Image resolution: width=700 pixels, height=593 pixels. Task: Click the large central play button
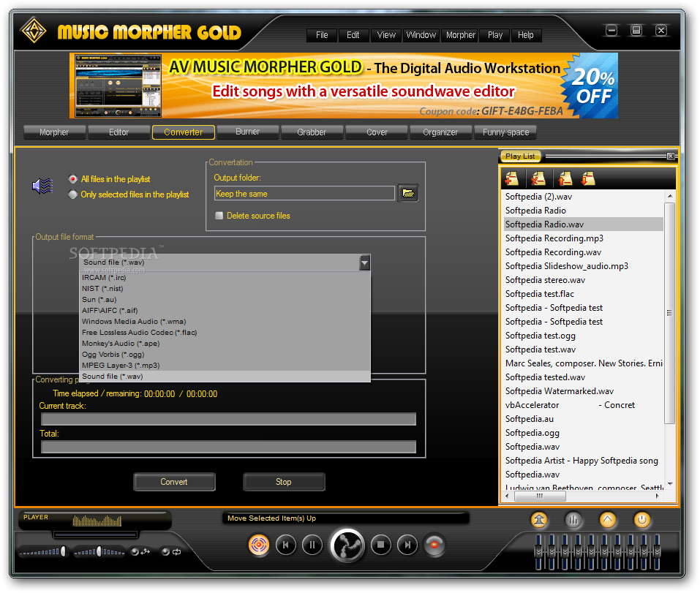tap(347, 545)
